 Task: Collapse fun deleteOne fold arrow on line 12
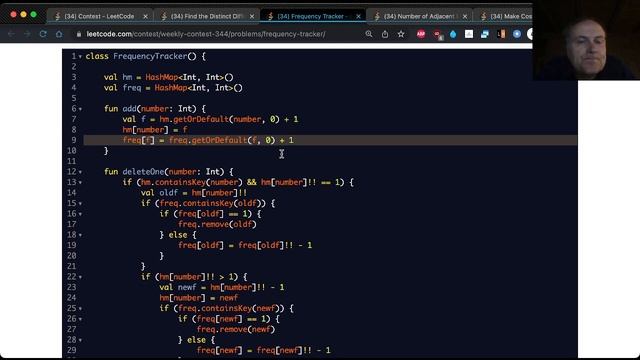(80, 172)
